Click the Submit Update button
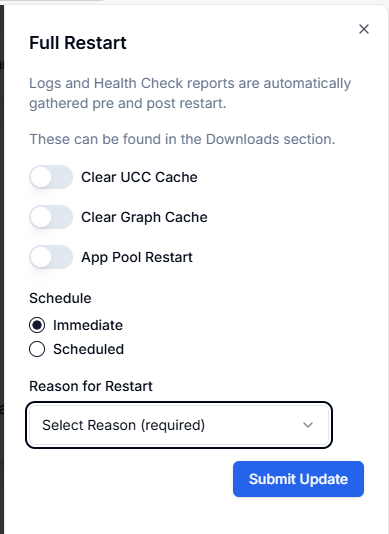Screen dimensions: 389x534 click(298, 479)
